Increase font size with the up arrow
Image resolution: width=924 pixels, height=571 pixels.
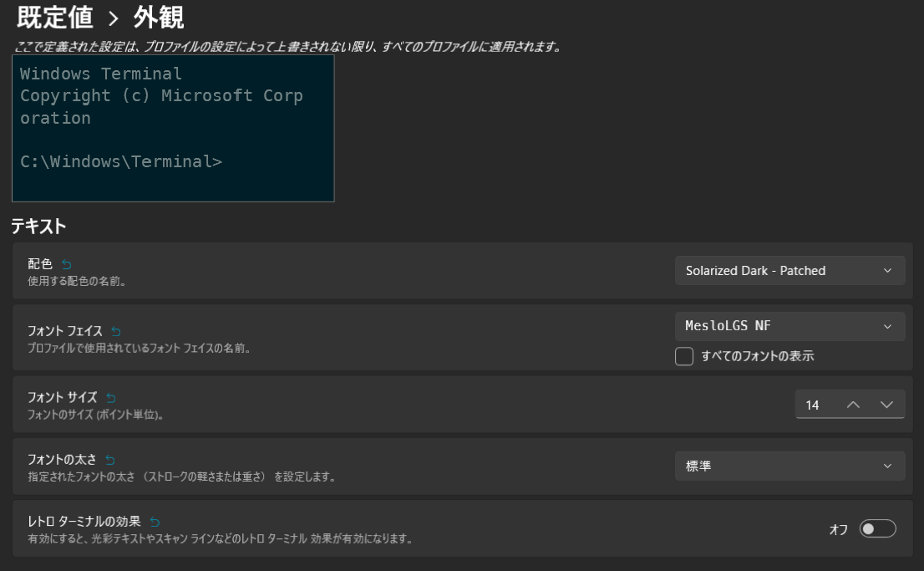tap(853, 405)
